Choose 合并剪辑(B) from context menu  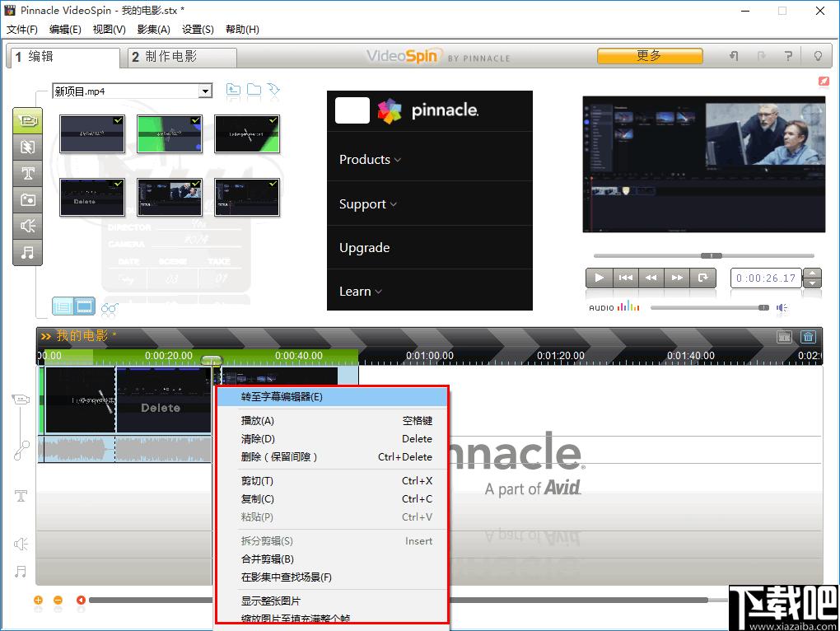point(332,559)
